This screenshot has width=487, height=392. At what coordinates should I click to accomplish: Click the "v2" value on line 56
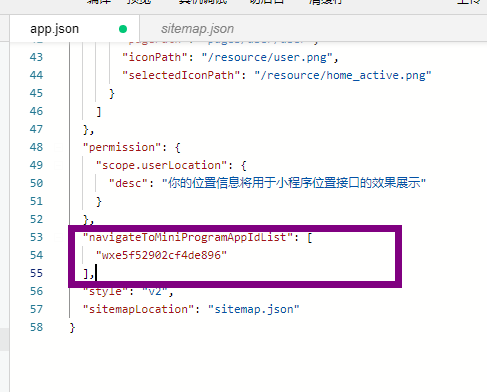pos(155,291)
